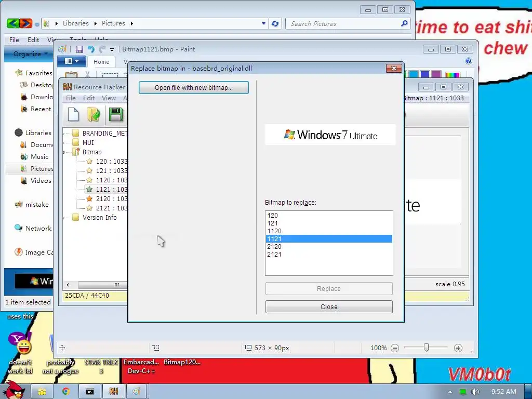Click the Close button in Replace bitmap dialog
Screen dimensions: 532x399
tap(329, 307)
